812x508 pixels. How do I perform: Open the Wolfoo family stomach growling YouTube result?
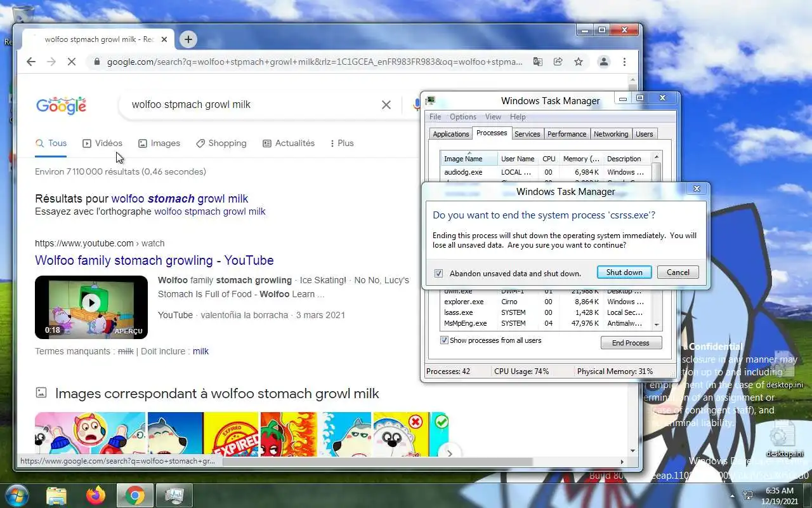[x=154, y=260]
